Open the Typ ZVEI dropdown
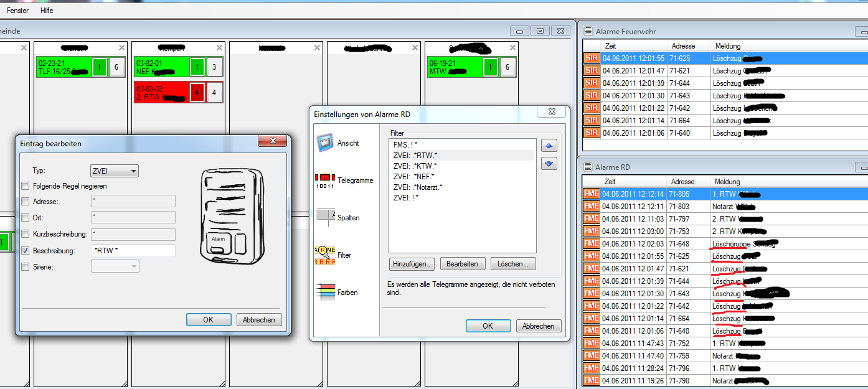Viewport: 868px width, 389px height. tap(115, 171)
